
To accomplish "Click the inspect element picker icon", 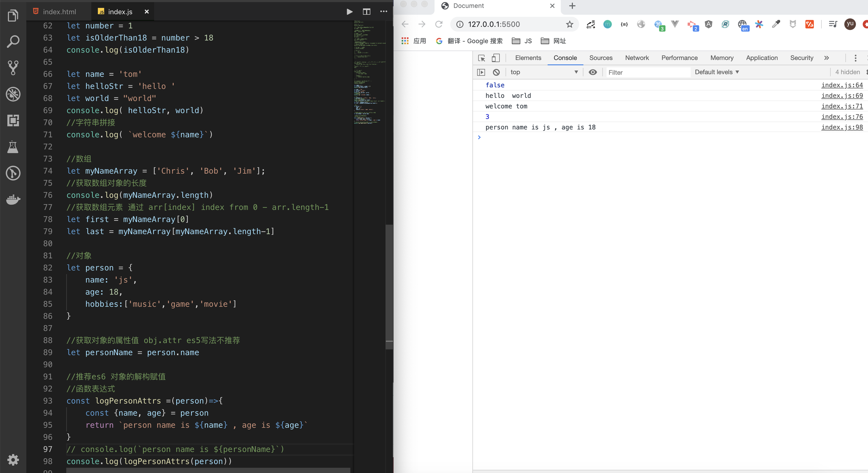I will (x=482, y=58).
